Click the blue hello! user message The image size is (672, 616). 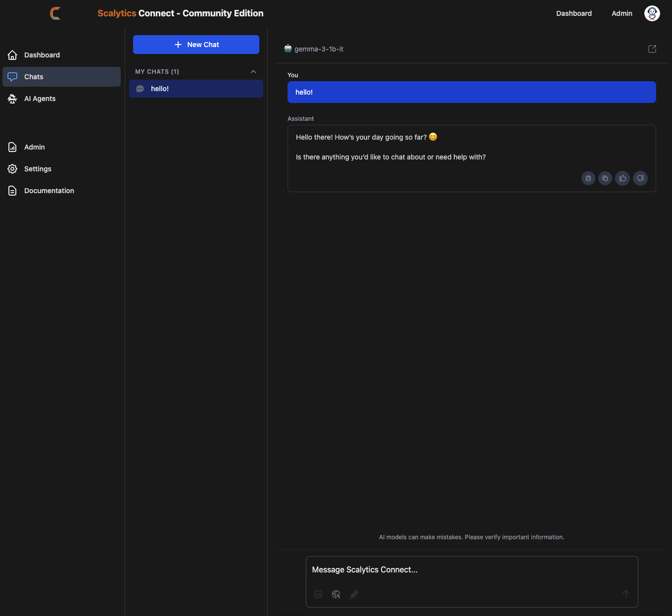coord(472,92)
